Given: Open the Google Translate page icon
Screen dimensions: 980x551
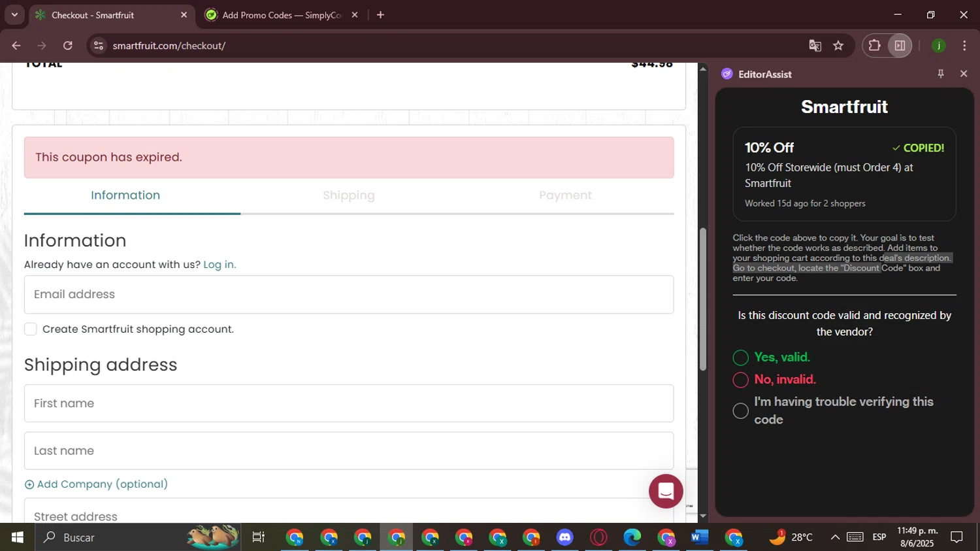Looking at the screenshot, I should (x=815, y=46).
